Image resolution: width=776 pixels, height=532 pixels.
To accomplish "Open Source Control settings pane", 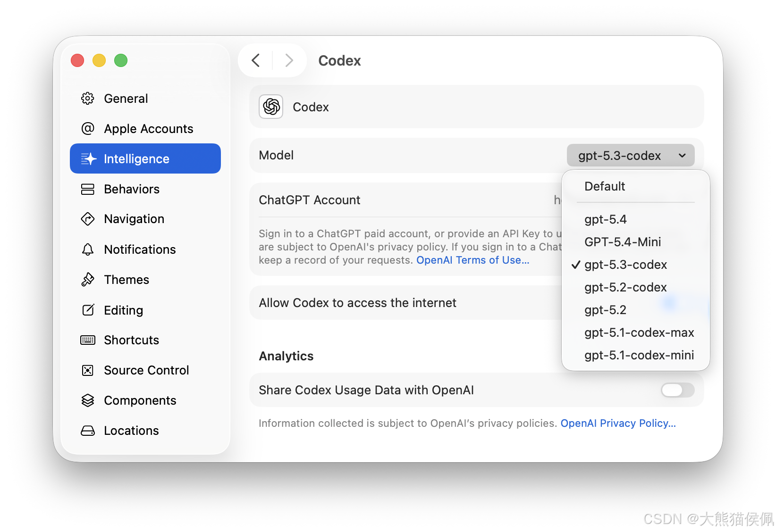I will click(x=145, y=370).
